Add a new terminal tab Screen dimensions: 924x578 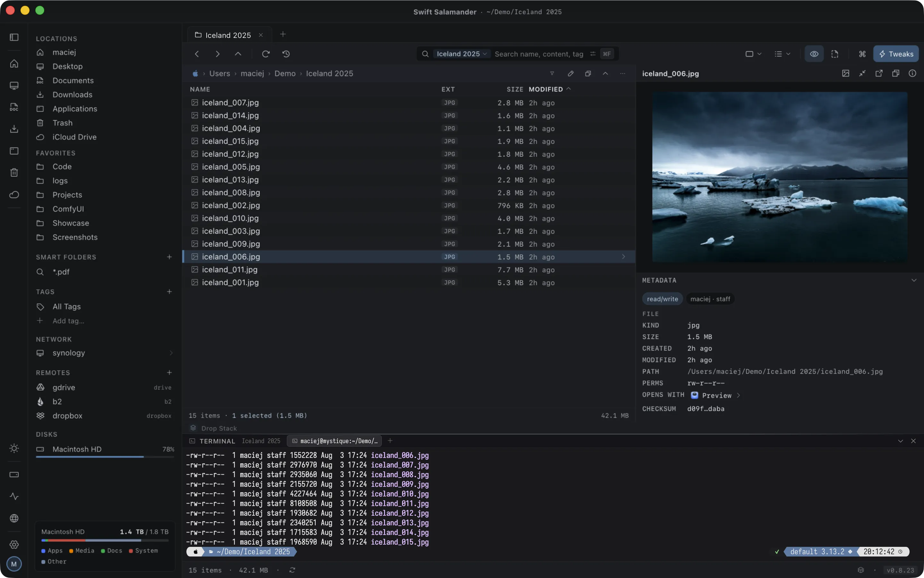[390, 441]
